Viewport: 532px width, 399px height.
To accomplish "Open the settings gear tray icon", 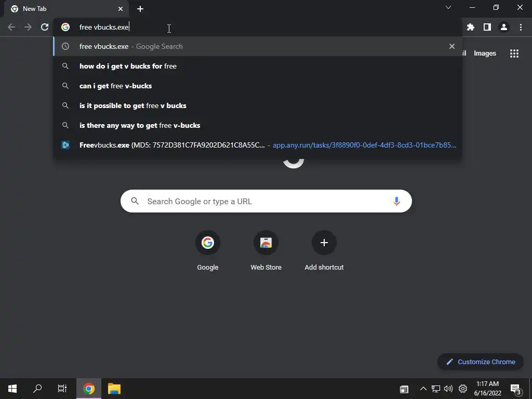I will 463,389.
